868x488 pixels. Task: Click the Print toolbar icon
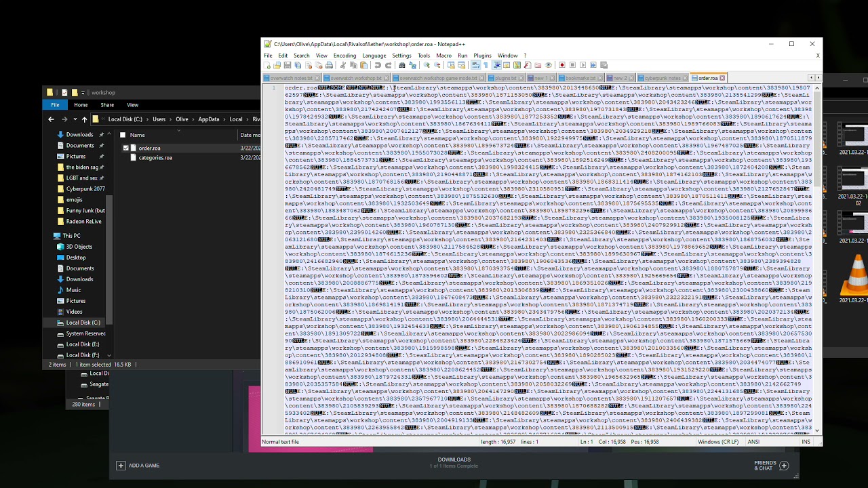pyautogui.click(x=329, y=65)
